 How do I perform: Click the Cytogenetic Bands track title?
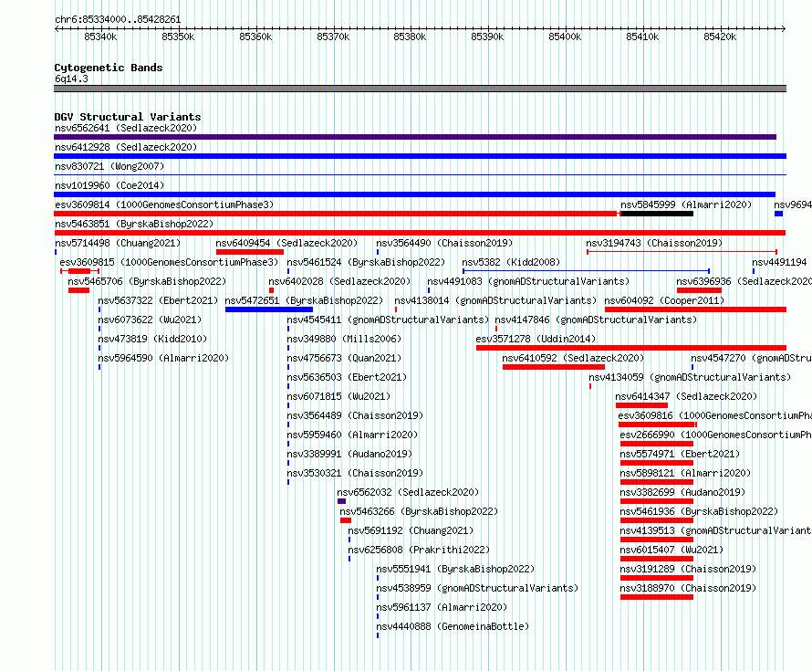tap(109, 68)
